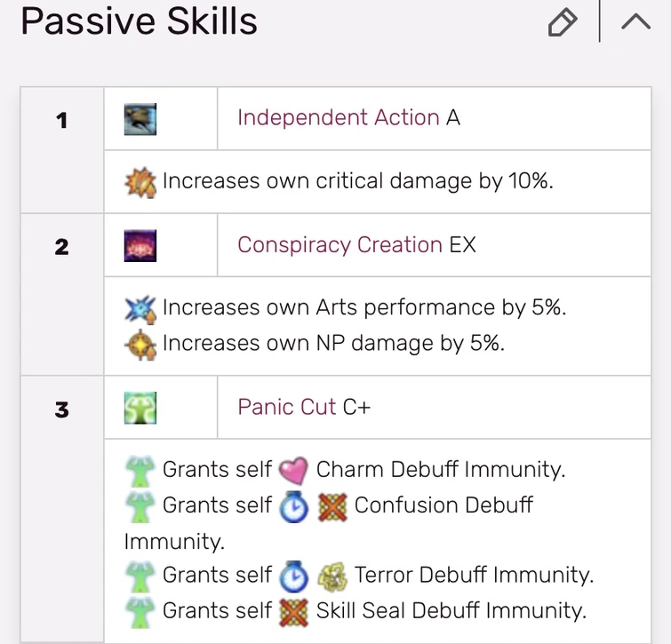The image size is (671, 644).
Task: Click the Independent Action skill icon
Action: tap(140, 118)
